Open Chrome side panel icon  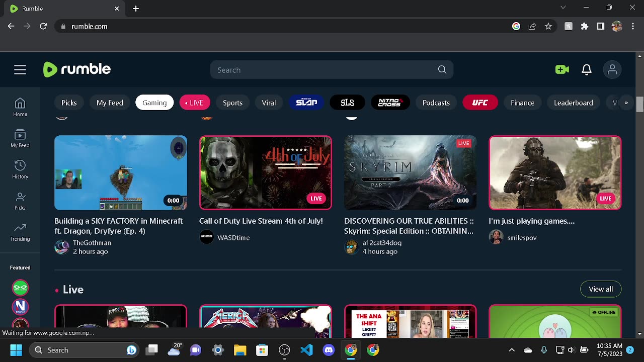tap(601, 26)
